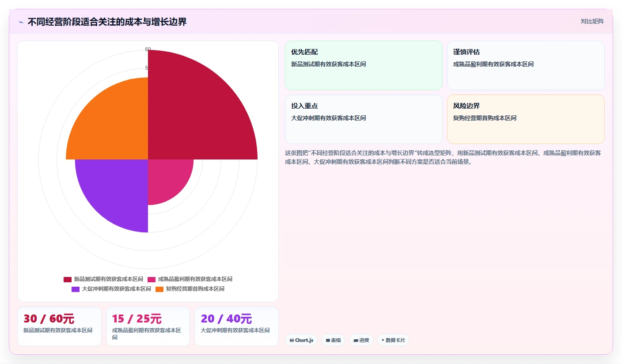The width and height of the screenshot is (622, 364).
Task: Click the Chart.js tag chip
Action: tap(301, 340)
